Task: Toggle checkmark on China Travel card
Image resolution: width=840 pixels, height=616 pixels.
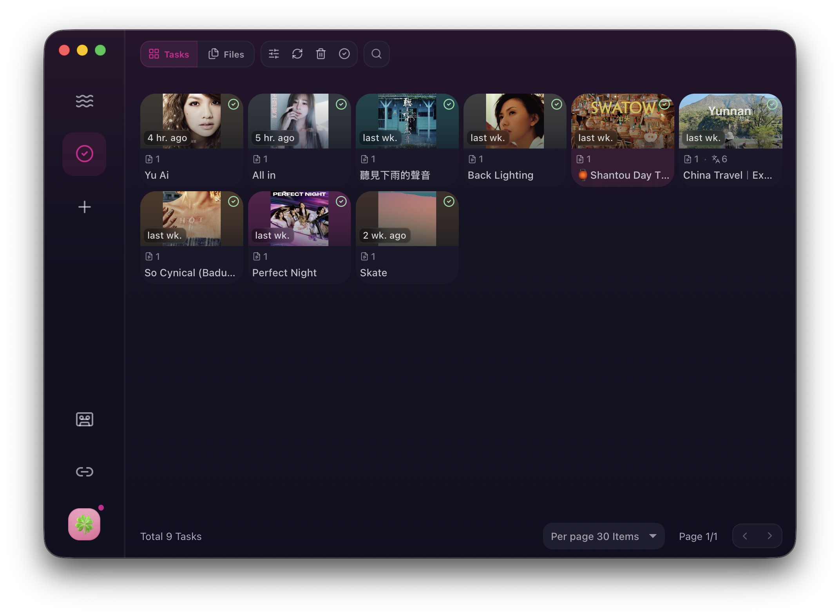Action: tap(772, 104)
